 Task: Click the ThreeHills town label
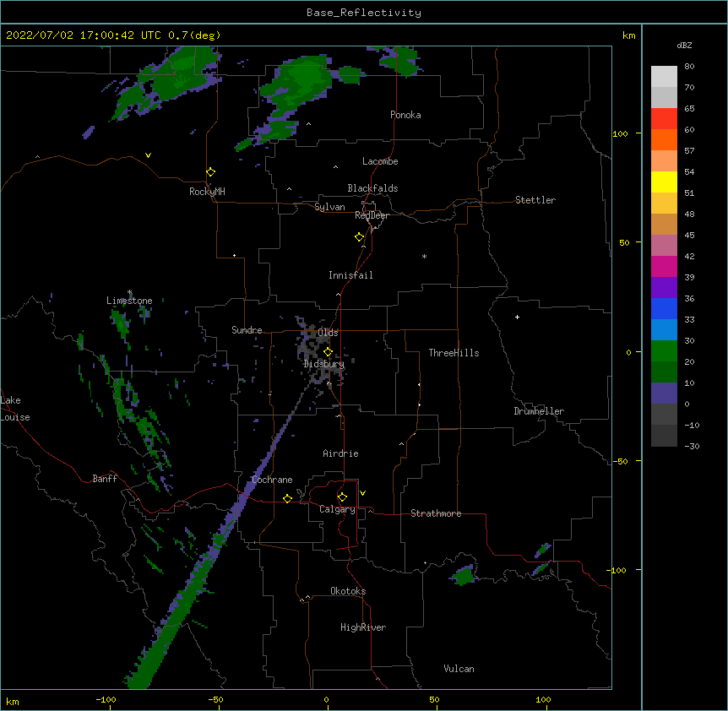pos(454,353)
